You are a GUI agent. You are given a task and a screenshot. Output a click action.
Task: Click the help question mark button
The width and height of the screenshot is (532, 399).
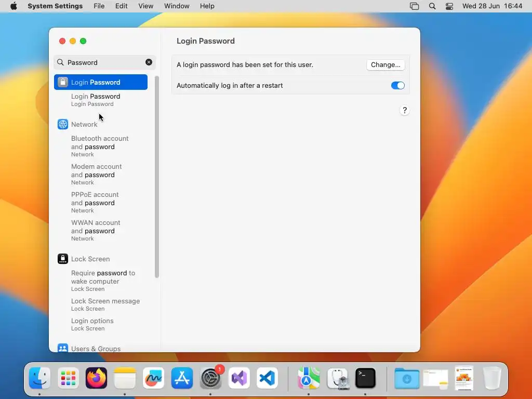pyautogui.click(x=404, y=110)
